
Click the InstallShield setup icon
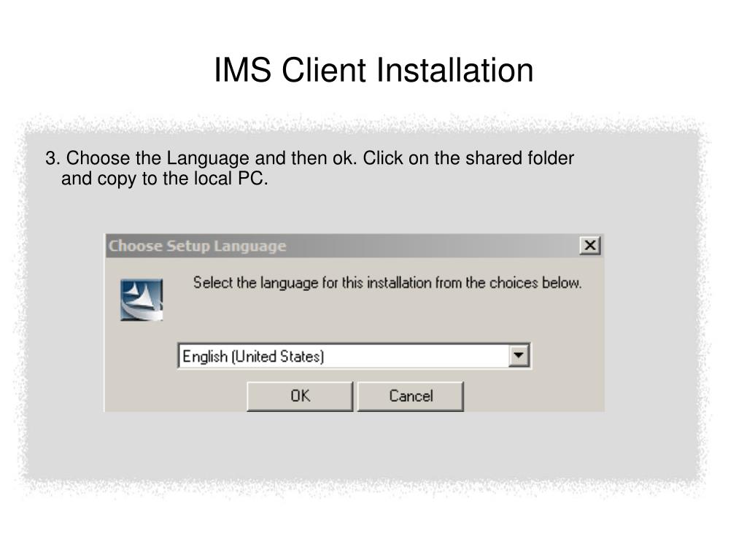(142, 300)
